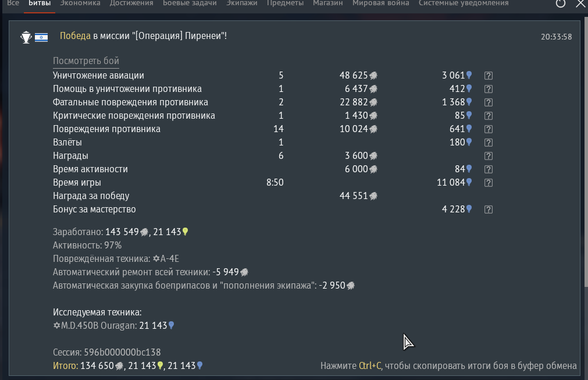This screenshot has width=588, height=380.
Task: Switch to the Экономика tab
Action: [80, 3]
